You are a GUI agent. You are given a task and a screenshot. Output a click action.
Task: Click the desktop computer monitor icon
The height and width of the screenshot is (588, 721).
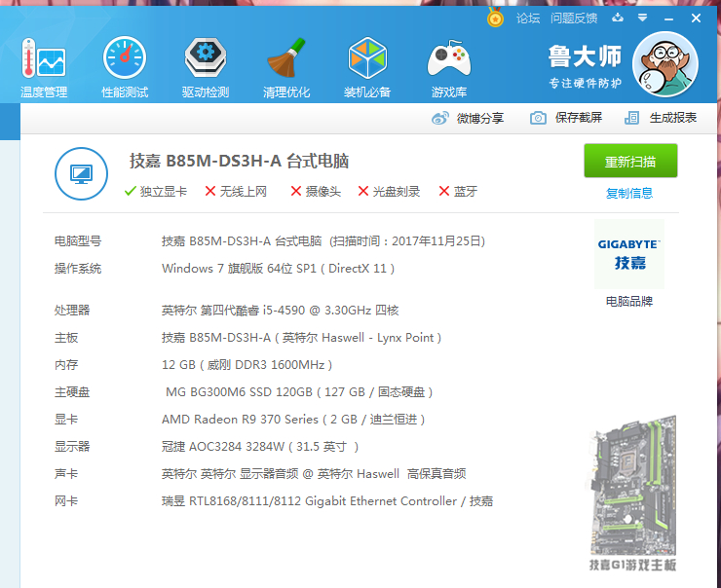pos(82,173)
